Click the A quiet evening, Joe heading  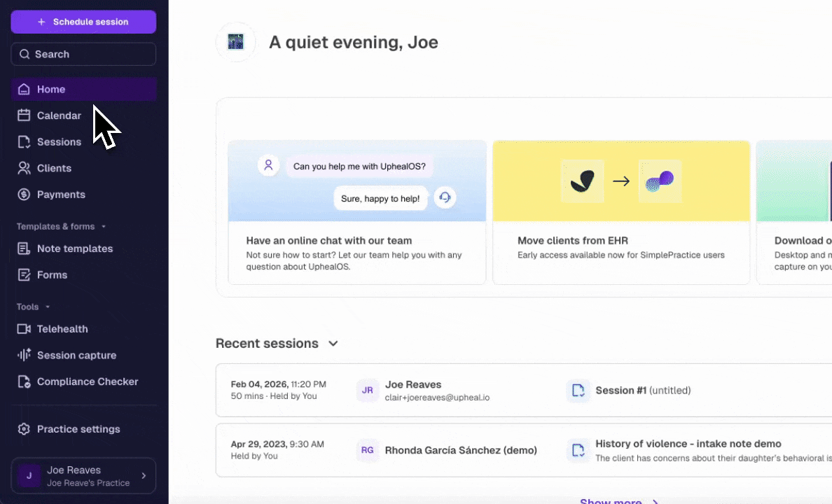tap(354, 42)
